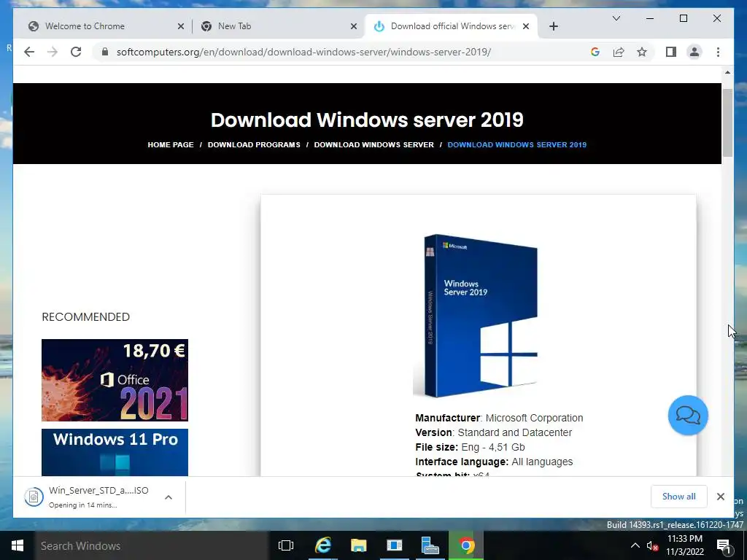
Task: Show hidden system tray icons
Action: [x=635, y=545]
